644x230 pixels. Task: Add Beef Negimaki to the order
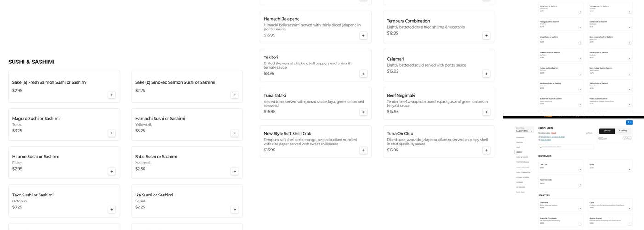pos(486,112)
